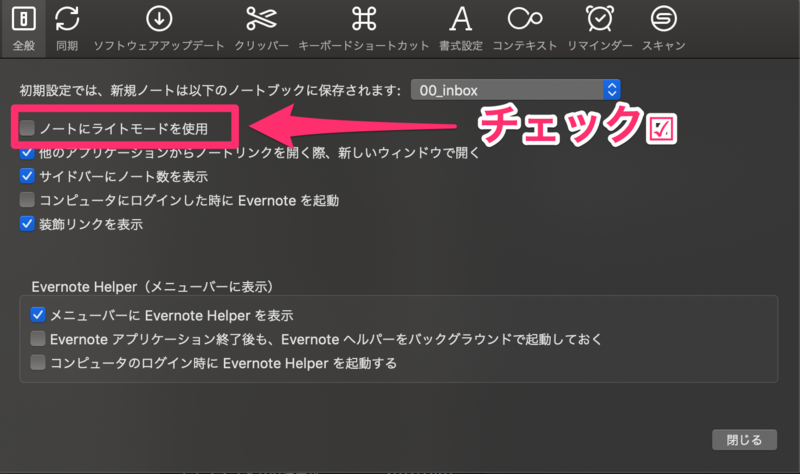Open the コンテキスト preferences icon
The height and width of the screenshot is (474, 800).
pos(524,19)
